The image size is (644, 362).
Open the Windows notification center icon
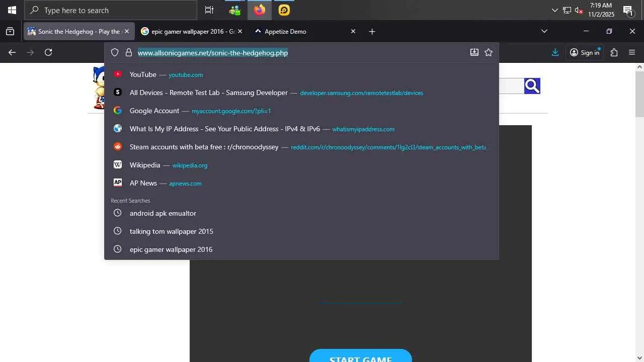pos(628,10)
